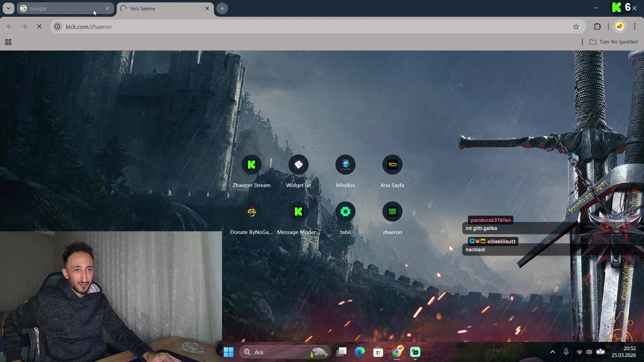Open the tabii shortcut
This screenshot has width=644, height=362.
point(345,218)
